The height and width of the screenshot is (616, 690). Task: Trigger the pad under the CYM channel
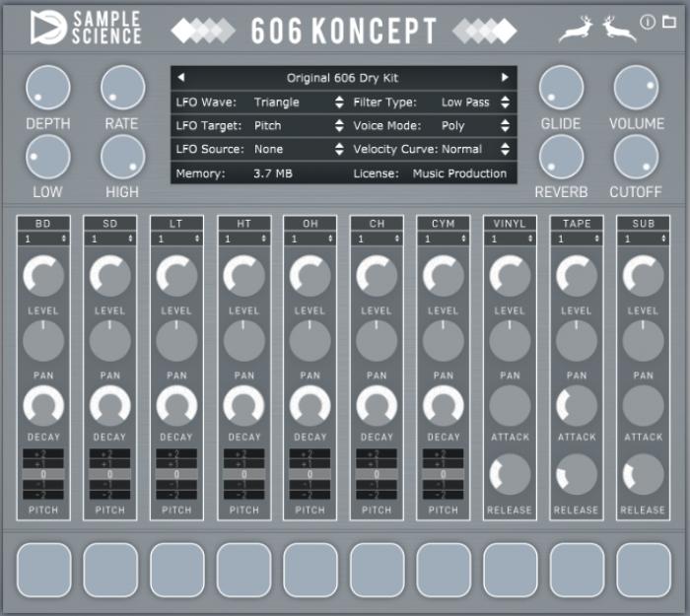pos(444,571)
